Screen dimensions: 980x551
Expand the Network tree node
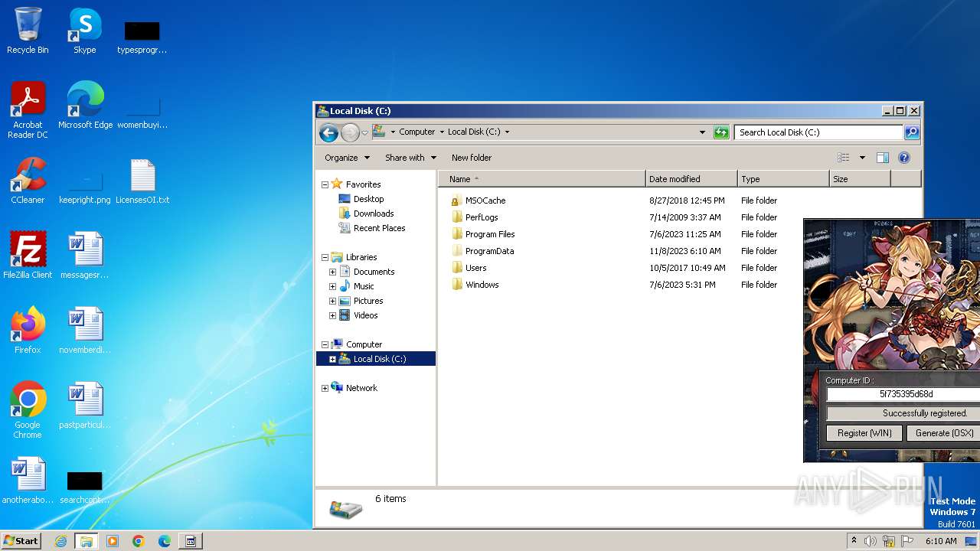coord(325,389)
